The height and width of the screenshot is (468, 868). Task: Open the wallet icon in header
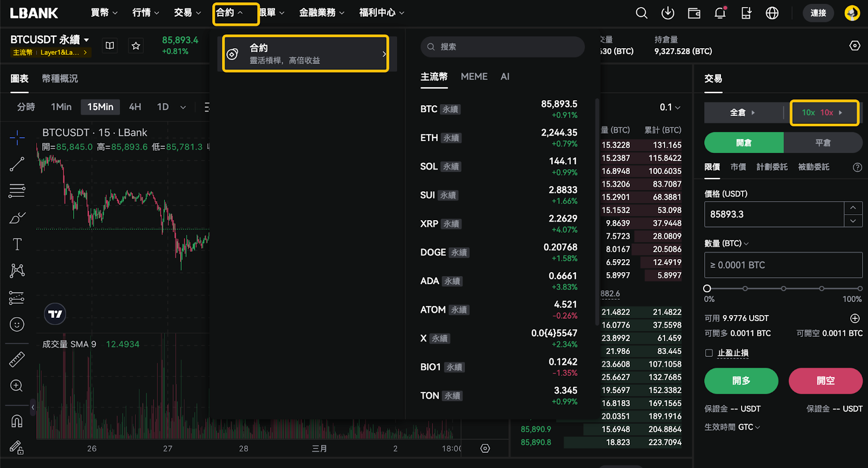(694, 13)
